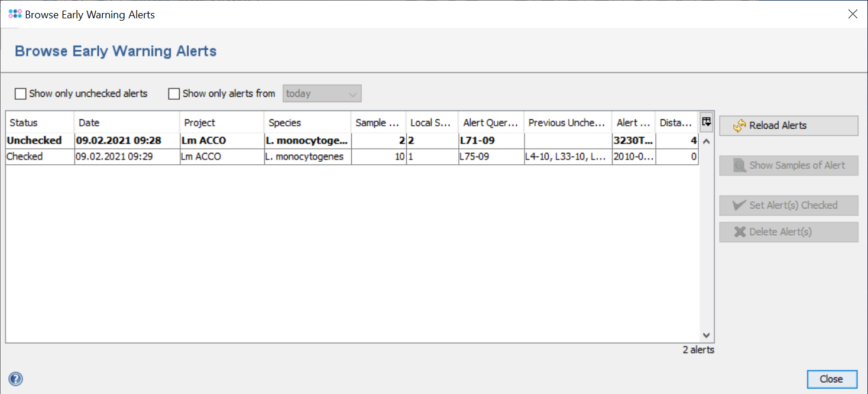The width and height of the screenshot is (868, 394).
Task: Enable Show only unchecked alerts checkbox
Action: click(x=21, y=94)
